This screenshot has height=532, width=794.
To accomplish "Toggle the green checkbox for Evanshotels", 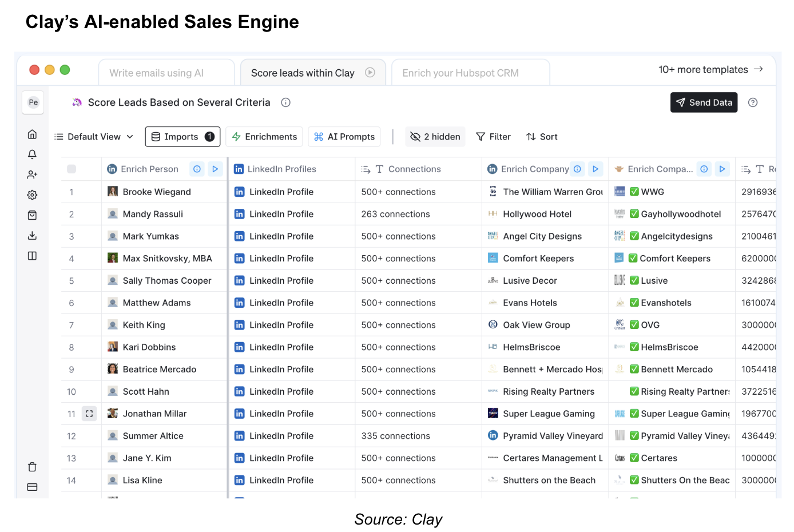I will click(634, 303).
